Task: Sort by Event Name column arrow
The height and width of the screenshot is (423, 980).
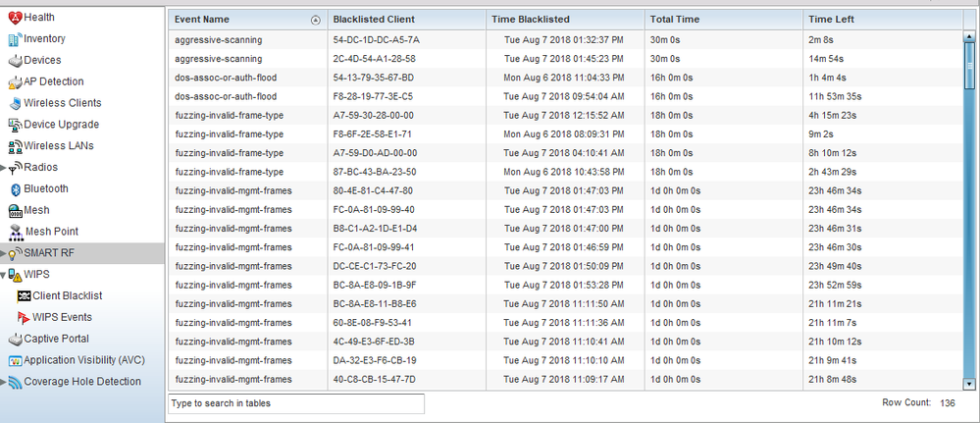Action: tap(315, 20)
